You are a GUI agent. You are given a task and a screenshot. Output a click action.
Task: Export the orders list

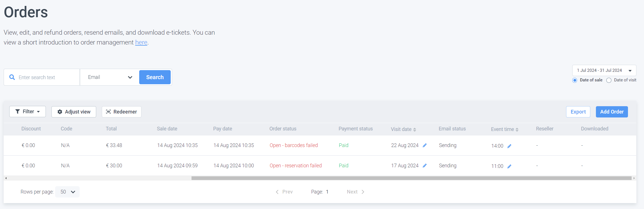[578, 112]
